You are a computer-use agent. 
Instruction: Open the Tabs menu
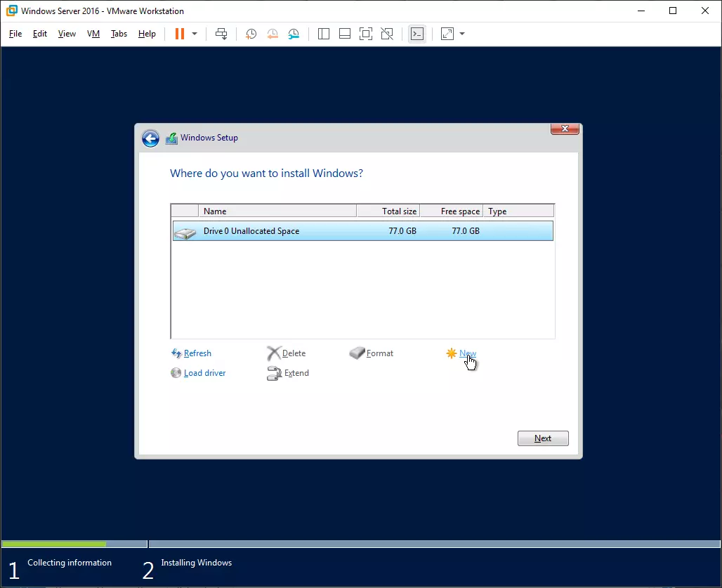tap(119, 34)
